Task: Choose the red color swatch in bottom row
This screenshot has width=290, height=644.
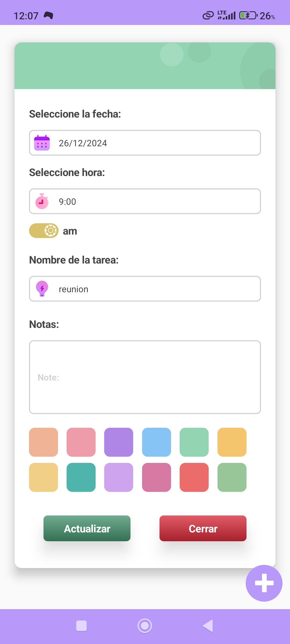Action: tap(194, 477)
